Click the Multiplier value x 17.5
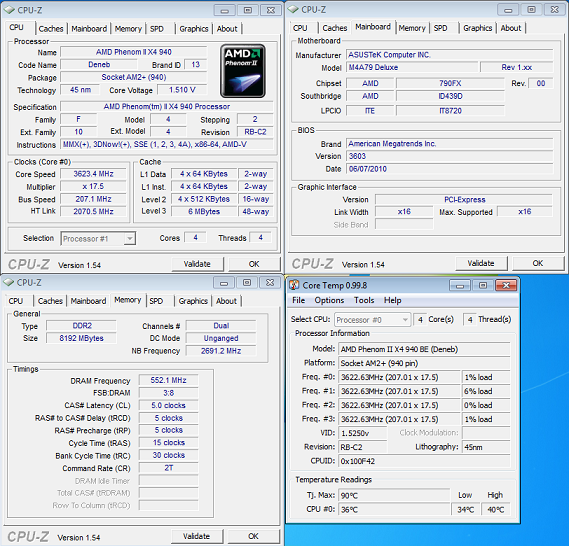Screen dimensions: 569x546 pyautogui.click(x=93, y=186)
